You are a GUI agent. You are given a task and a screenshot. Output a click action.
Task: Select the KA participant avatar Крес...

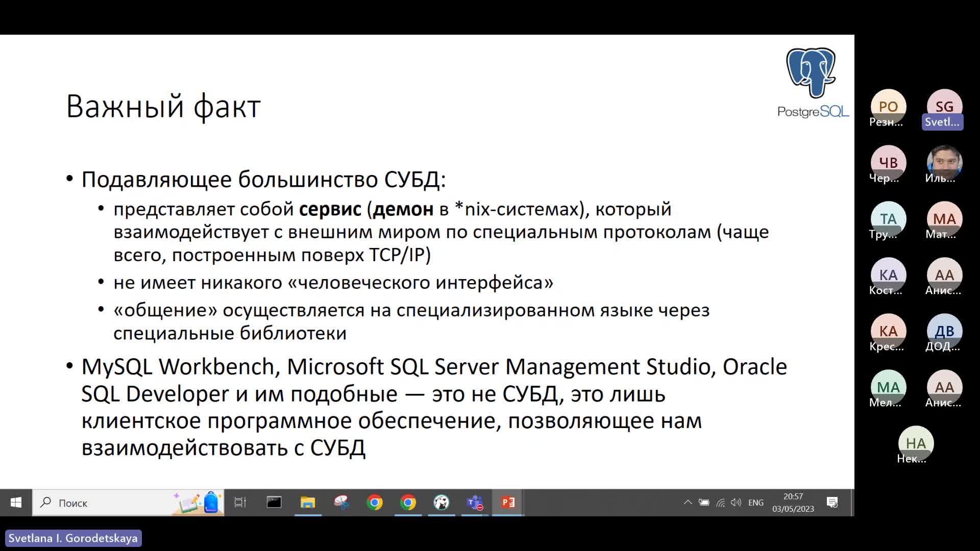[888, 331]
